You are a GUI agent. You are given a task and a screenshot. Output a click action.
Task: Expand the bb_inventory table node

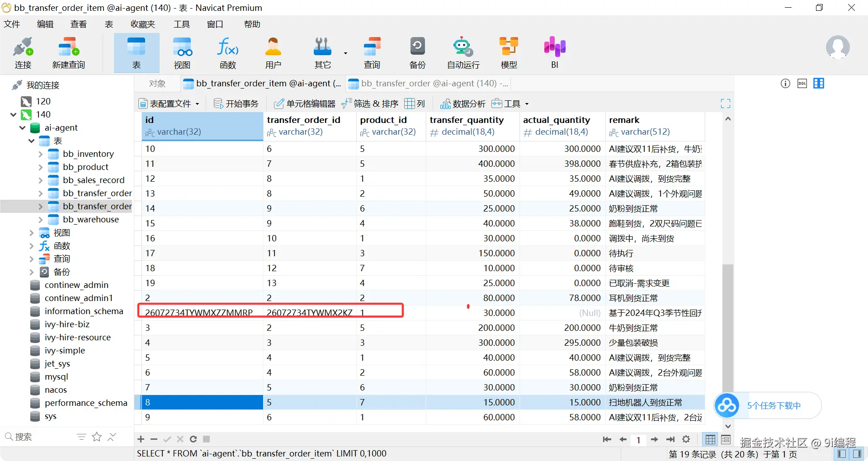[40, 154]
